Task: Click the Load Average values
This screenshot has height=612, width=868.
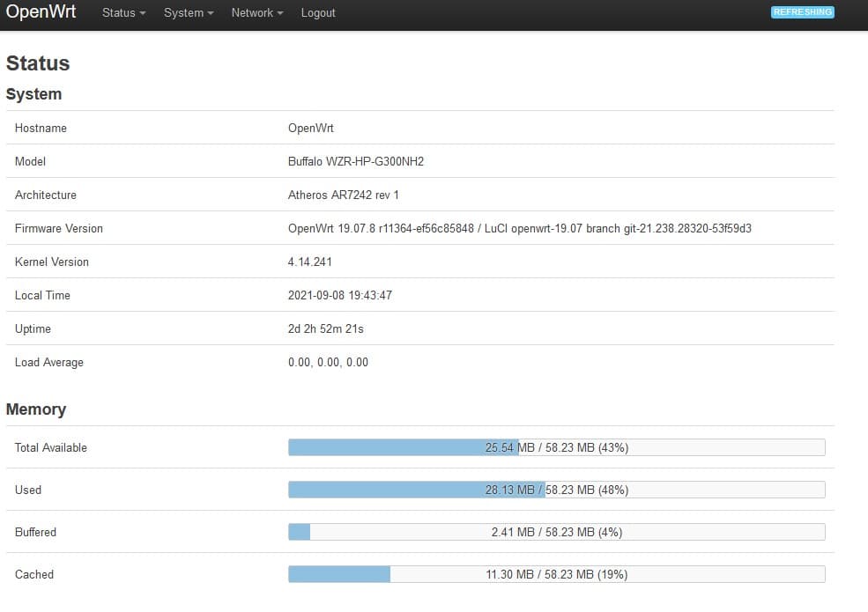Action: (328, 362)
